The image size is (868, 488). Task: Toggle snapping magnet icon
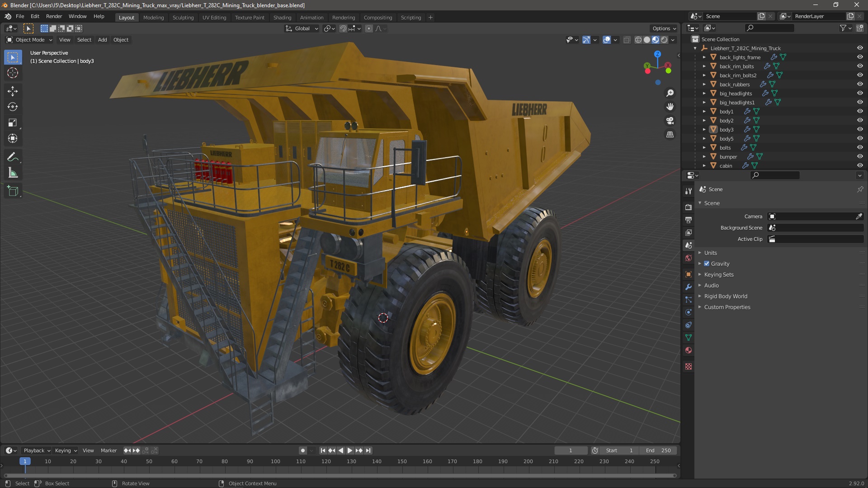tap(343, 28)
